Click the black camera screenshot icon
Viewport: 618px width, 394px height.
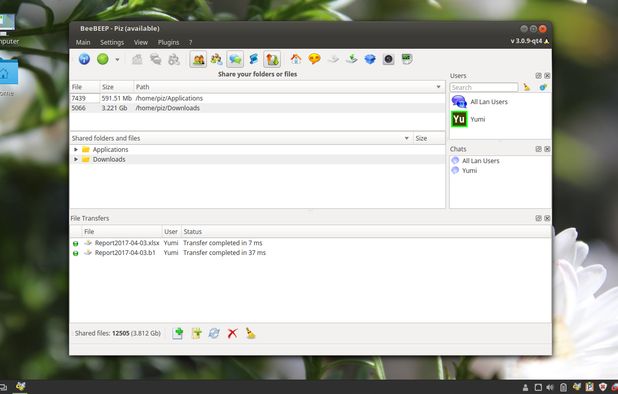point(388,59)
